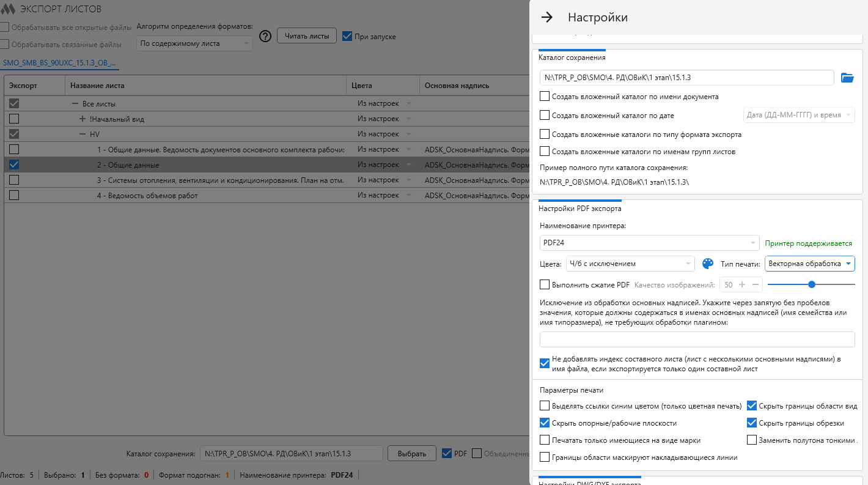Open Тип печати Векторная обработка dropdown
868x485 pixels.
point(809,264)
